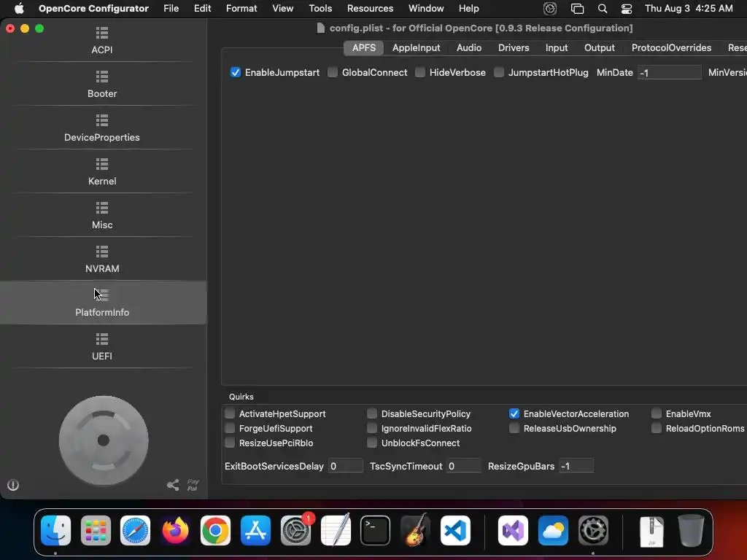Enable ResizeUsePciRbIo quirk
The height and width of the screenshot is (560, 747).
click(230, 443)
